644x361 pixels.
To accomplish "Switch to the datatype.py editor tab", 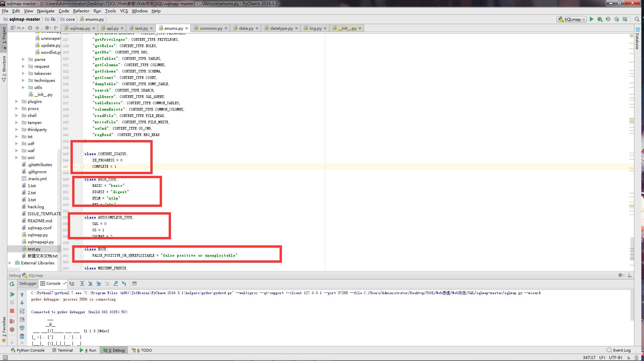I will point(281,28).
